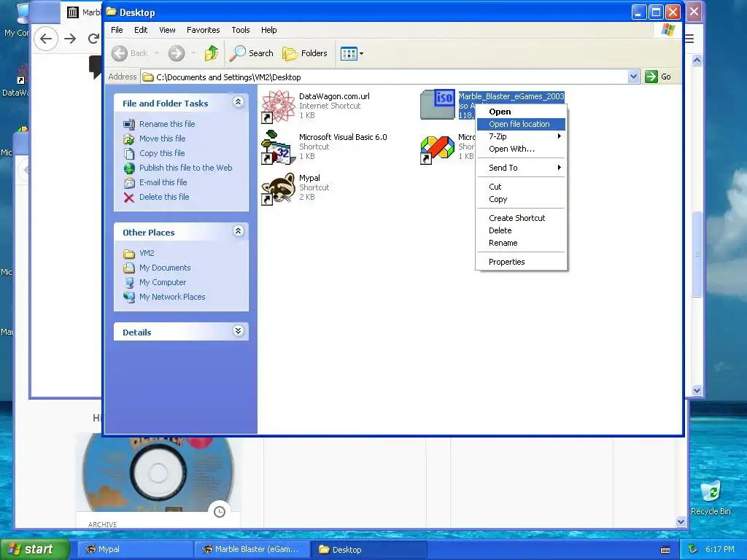The image size is (747, 560).
Task: Open the Edit menu
Action: tap(141, 30)
